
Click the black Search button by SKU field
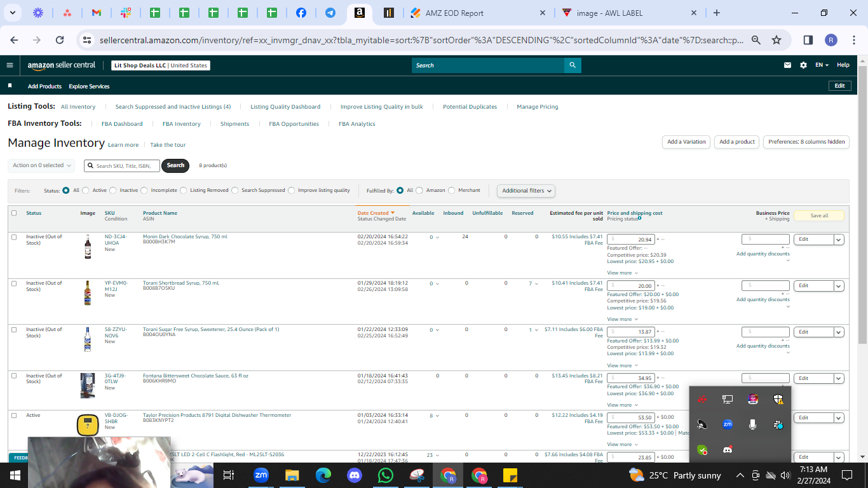176,165
